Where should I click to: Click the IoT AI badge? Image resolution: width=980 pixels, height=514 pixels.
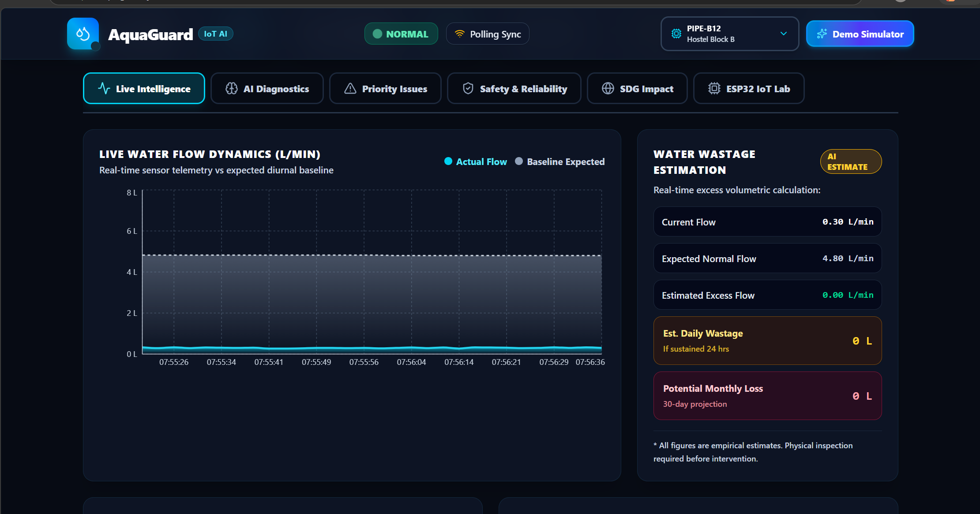[x=216, y=34]
